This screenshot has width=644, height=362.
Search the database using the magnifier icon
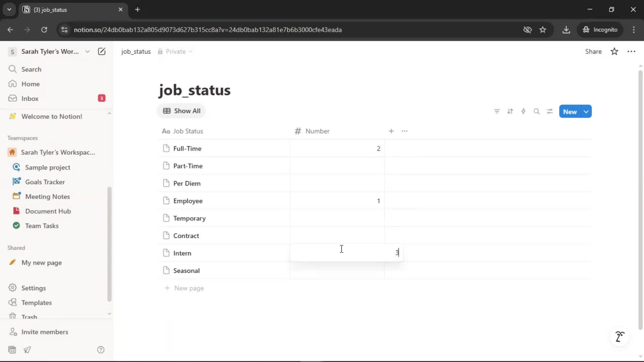click(537, 111)
